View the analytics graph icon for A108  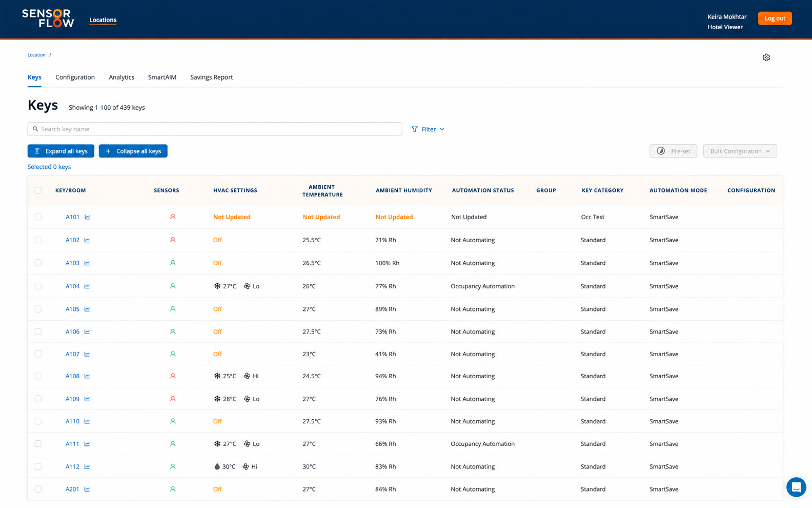87,376
